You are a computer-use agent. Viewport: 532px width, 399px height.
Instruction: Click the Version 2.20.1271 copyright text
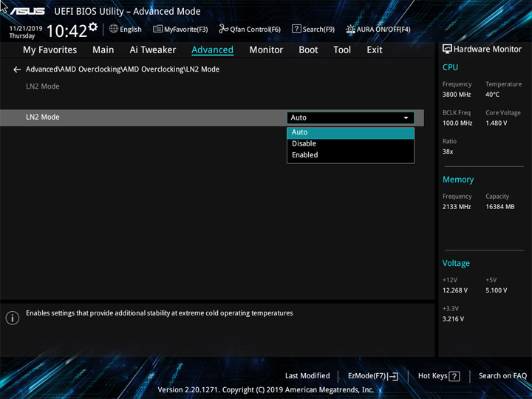(x=266, y=389)
